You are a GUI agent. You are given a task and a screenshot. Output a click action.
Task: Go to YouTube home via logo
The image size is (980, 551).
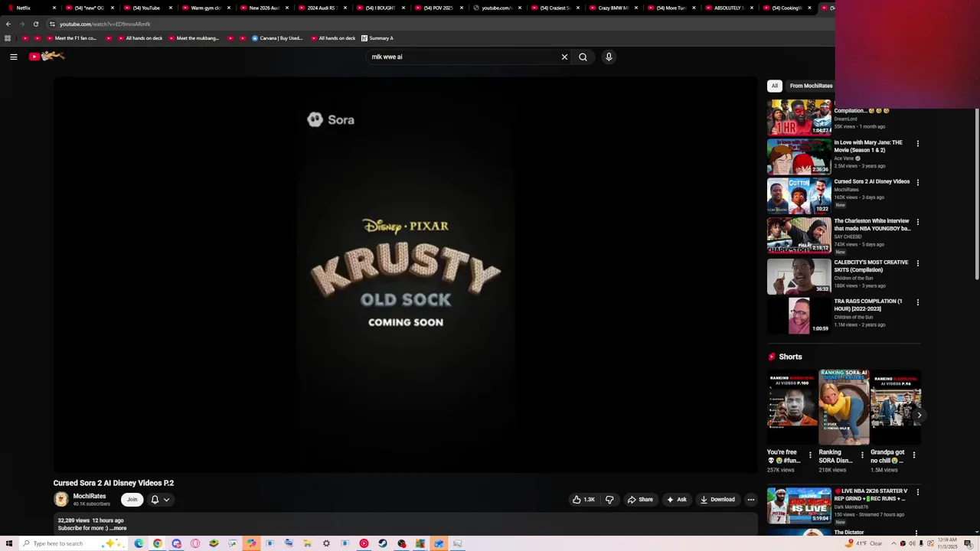click(x=47, y=56)
